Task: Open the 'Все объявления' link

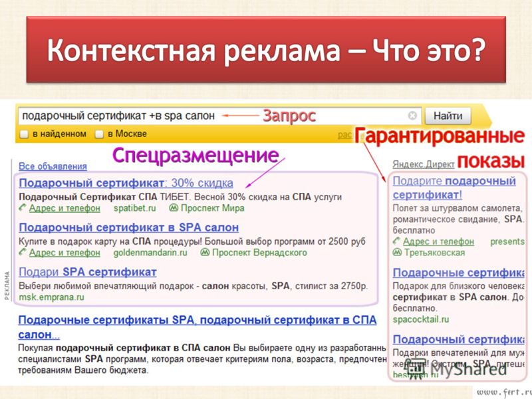Action: 53,166
